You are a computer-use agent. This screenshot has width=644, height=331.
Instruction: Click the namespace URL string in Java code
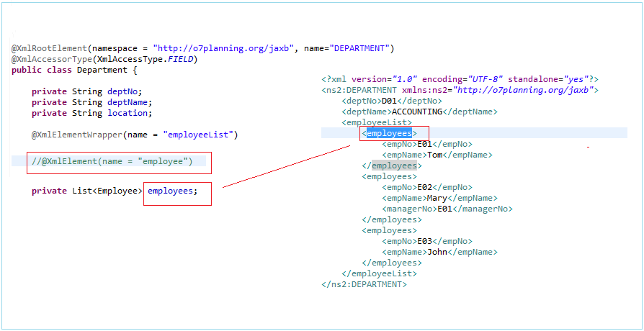point(224,49)
